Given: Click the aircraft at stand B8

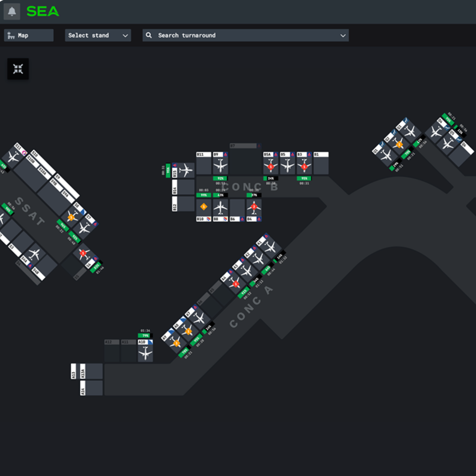Looking at the screenshot, I should (x=220, y=207).
